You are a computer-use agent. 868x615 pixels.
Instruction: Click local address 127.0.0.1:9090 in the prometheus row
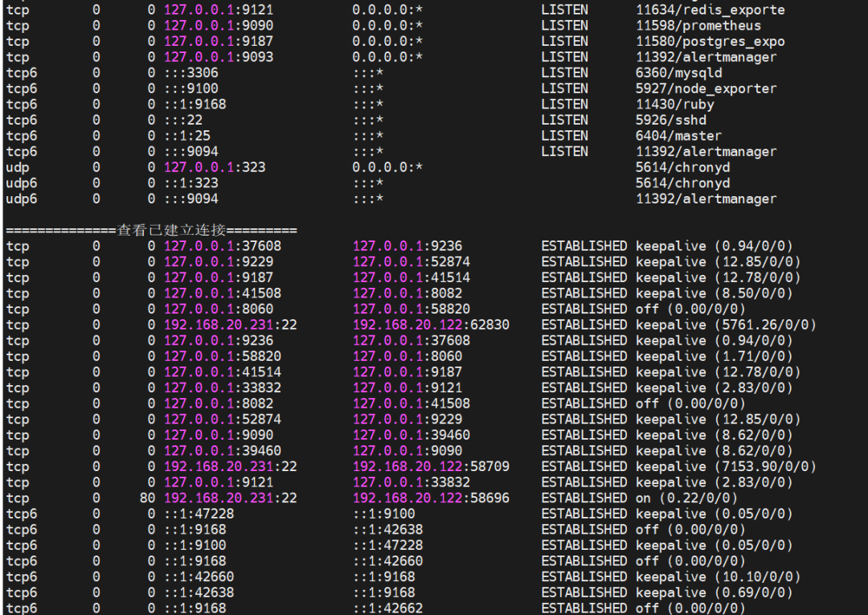[x=219, y=26]
